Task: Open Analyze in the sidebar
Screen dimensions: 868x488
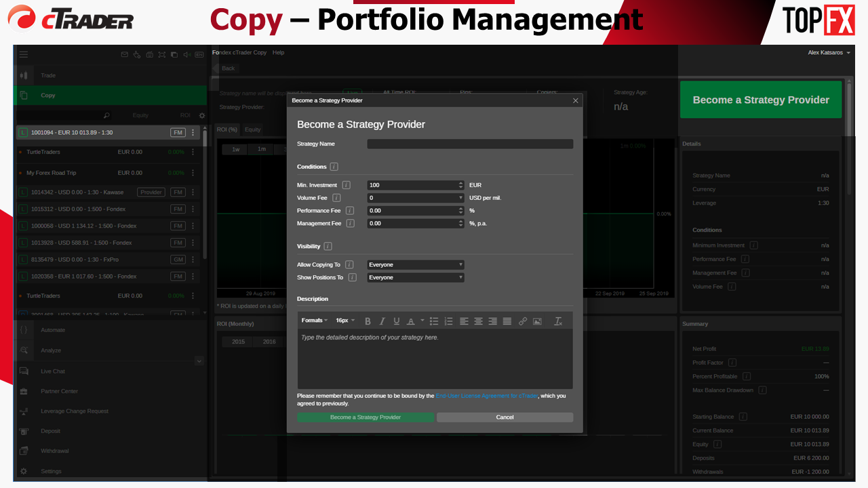Action: 111,350
